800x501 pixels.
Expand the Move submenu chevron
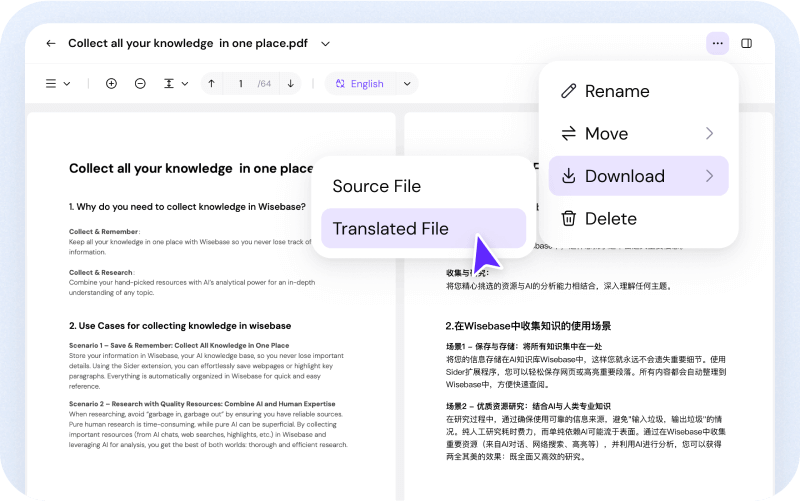[709, 134]
